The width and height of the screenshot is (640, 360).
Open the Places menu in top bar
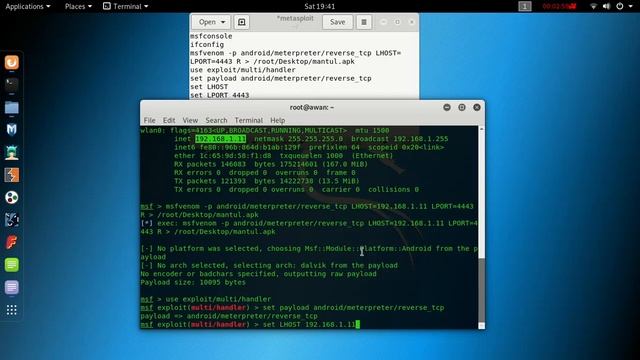[x=78, y=6]
